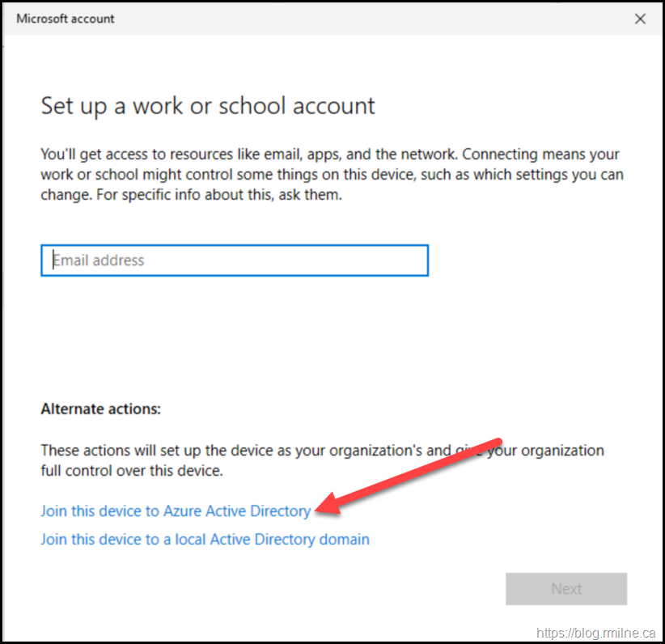Select Join this device to local Active Directory domain
The image size is (665, 644).
pos(205,539)
